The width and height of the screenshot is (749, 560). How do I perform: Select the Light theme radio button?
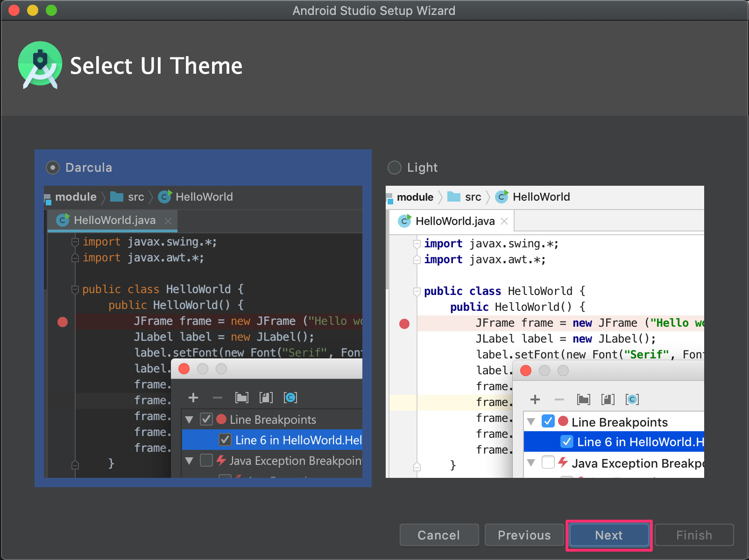[395, 168]
